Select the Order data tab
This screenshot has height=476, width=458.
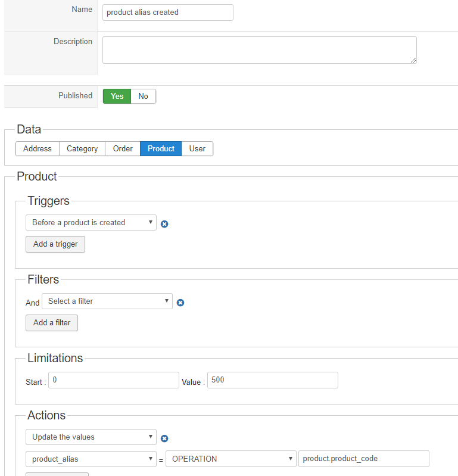click(123, 149)
